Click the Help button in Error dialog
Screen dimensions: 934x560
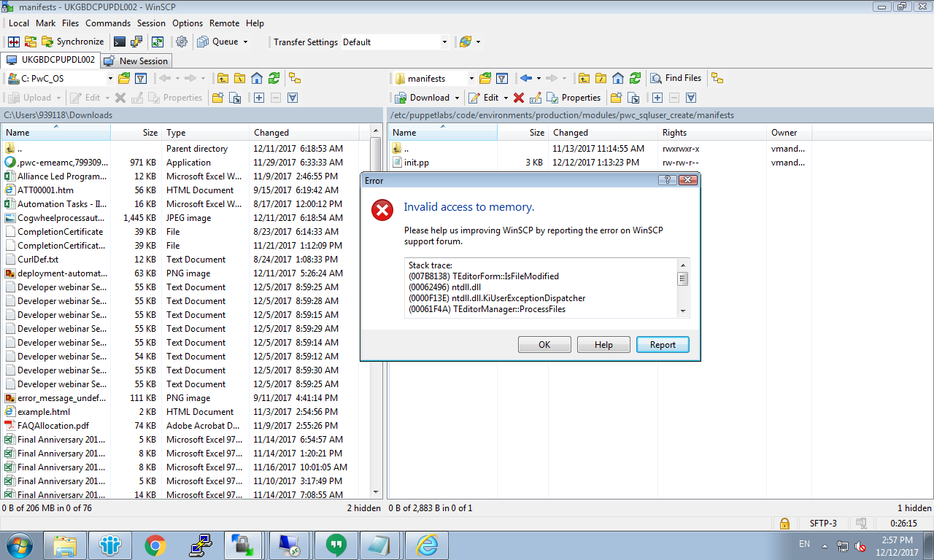(603, 345)
